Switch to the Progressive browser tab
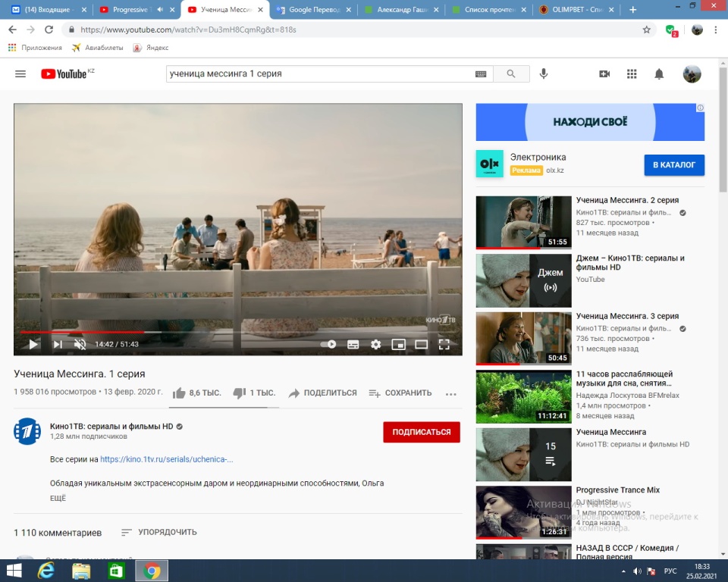Screen dimensions: 728x582 coord(130,9)
